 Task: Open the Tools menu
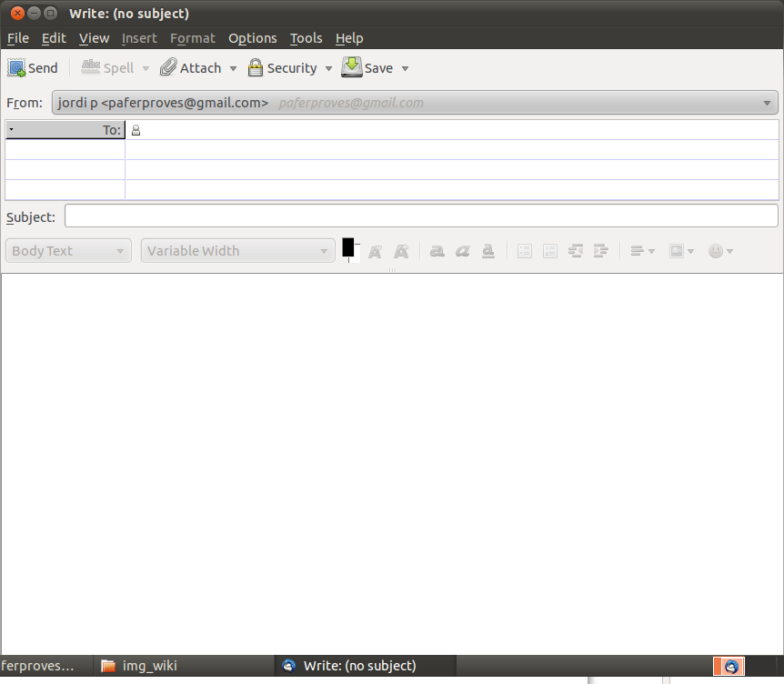[x=306, y=38]
